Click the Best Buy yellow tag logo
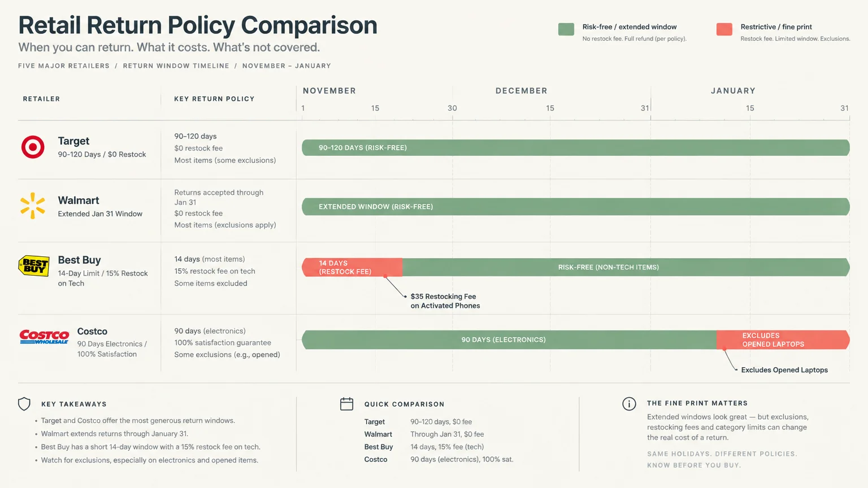The image size is (868, 488). [34, 266]
